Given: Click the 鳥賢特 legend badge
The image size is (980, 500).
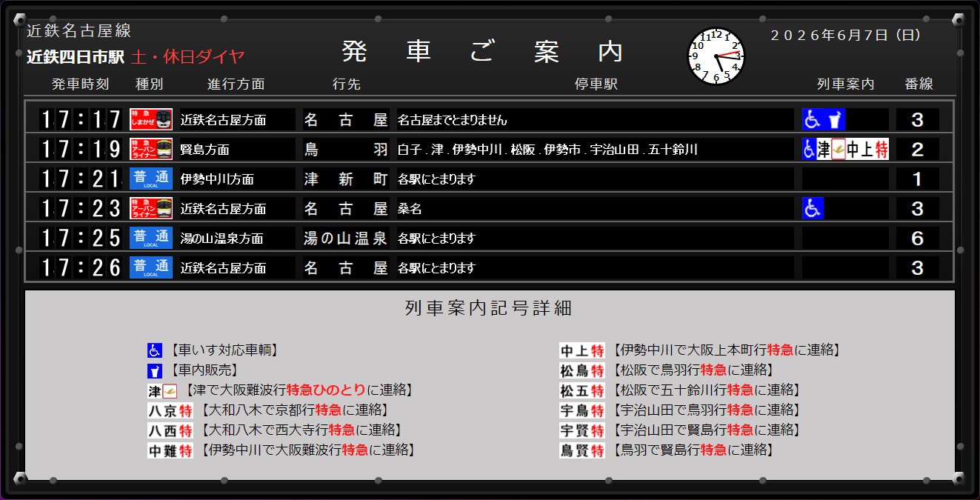Looking at the screenshot, I should tap(582, 450).
